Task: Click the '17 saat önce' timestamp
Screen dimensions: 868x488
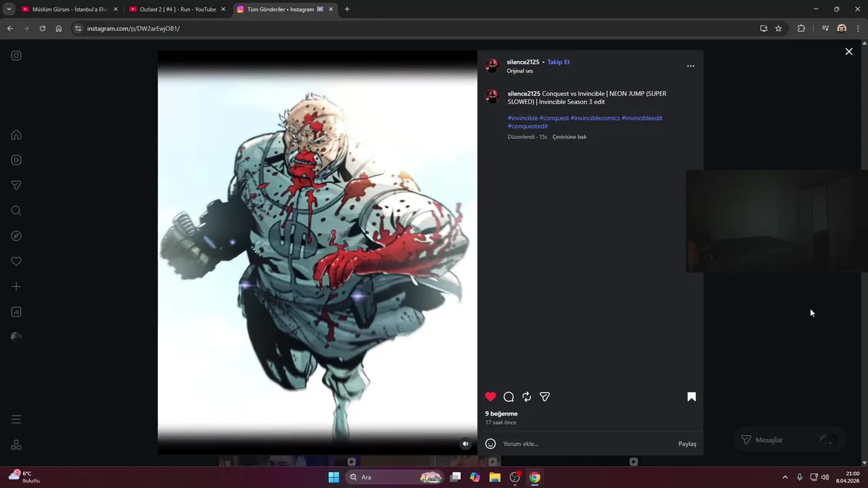Action: pos(500,422)
